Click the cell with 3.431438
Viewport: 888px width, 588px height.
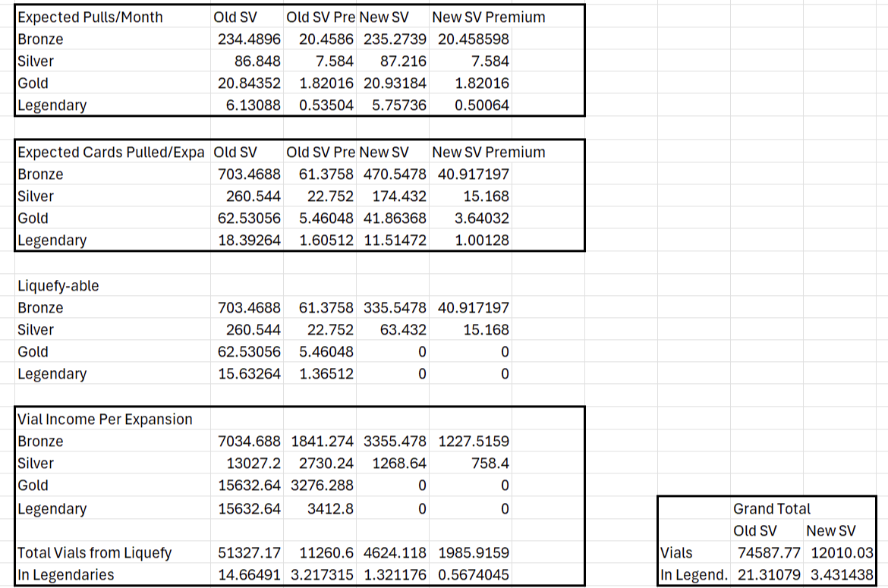[x=840, y=575]
